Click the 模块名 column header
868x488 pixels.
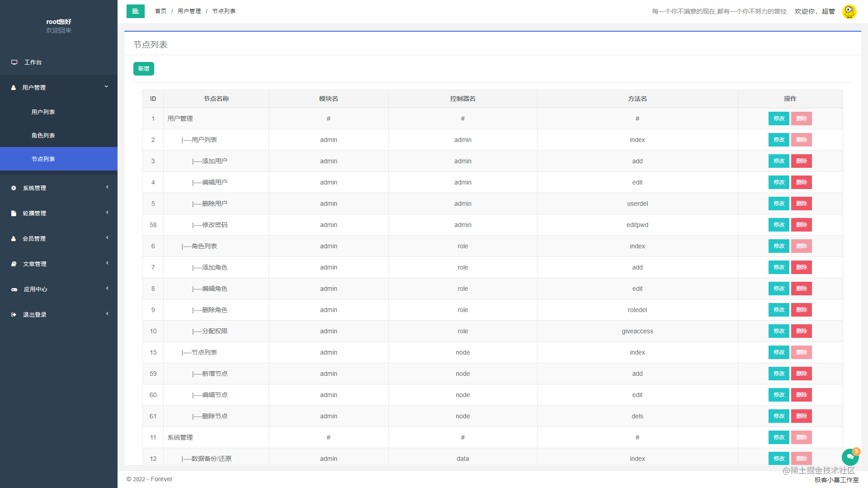tap(329, 99)
